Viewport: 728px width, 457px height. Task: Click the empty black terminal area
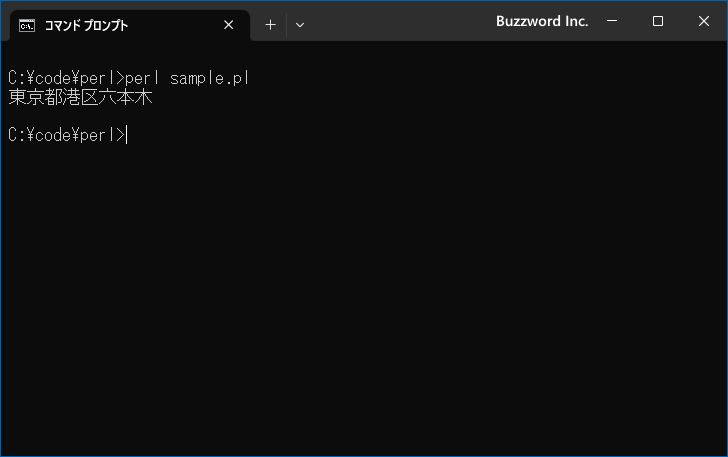pos(364,297)
